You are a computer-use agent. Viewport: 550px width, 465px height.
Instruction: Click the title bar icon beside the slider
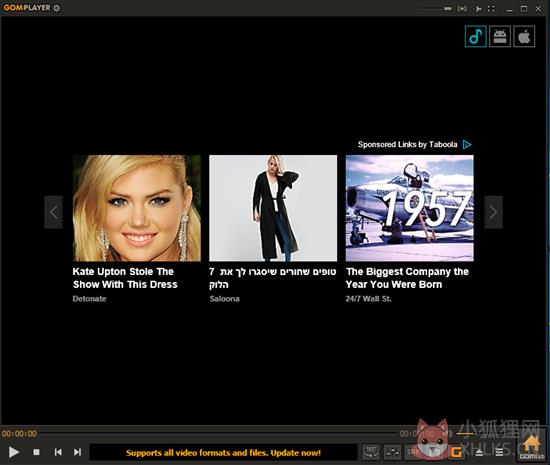tap(462, 8)
